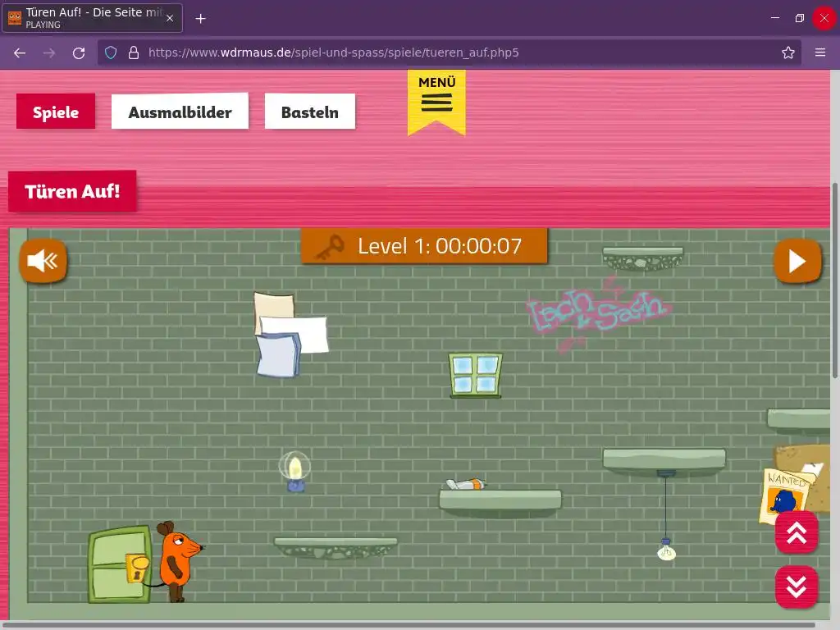Reload the page with refresh icon

pos(79,52)
